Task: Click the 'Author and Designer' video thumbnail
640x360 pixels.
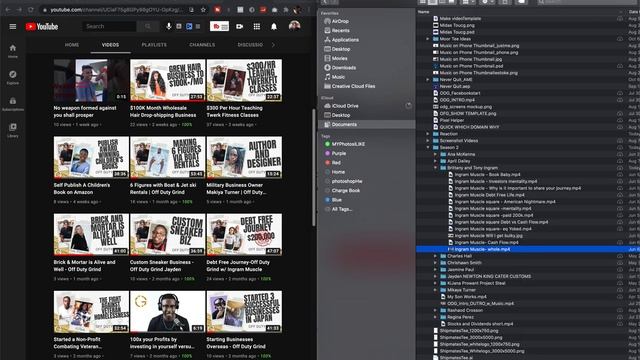Action: (244, 157)
